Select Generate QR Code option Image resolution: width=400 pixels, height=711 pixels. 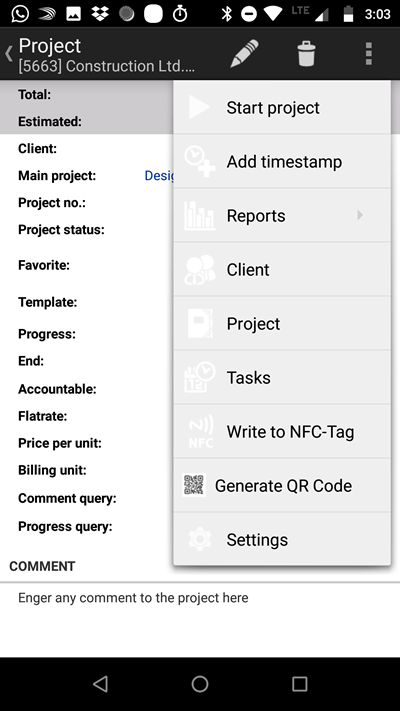(x=282, y=485)
